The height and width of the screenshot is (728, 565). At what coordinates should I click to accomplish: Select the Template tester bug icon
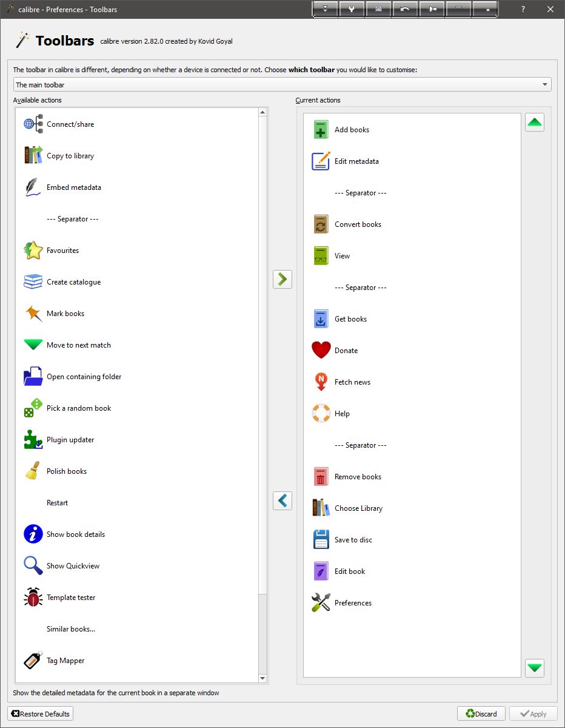(x=33, y=598)
